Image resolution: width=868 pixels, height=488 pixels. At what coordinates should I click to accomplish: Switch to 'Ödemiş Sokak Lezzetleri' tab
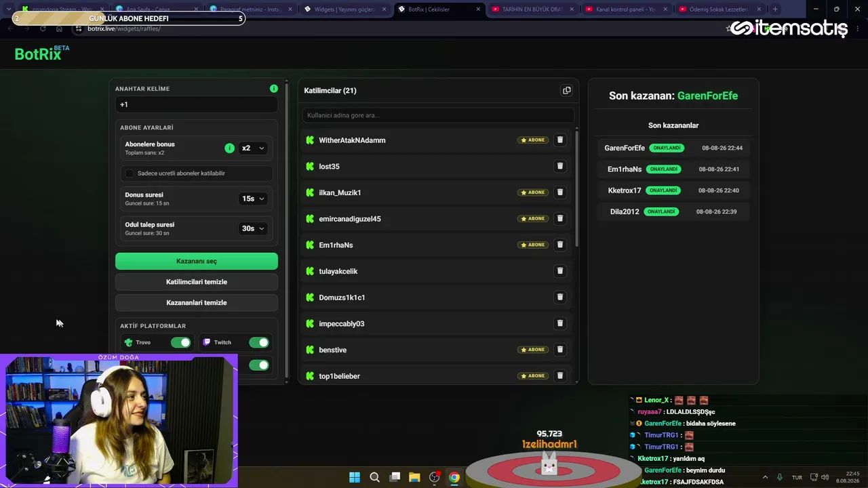coord(719,9)
